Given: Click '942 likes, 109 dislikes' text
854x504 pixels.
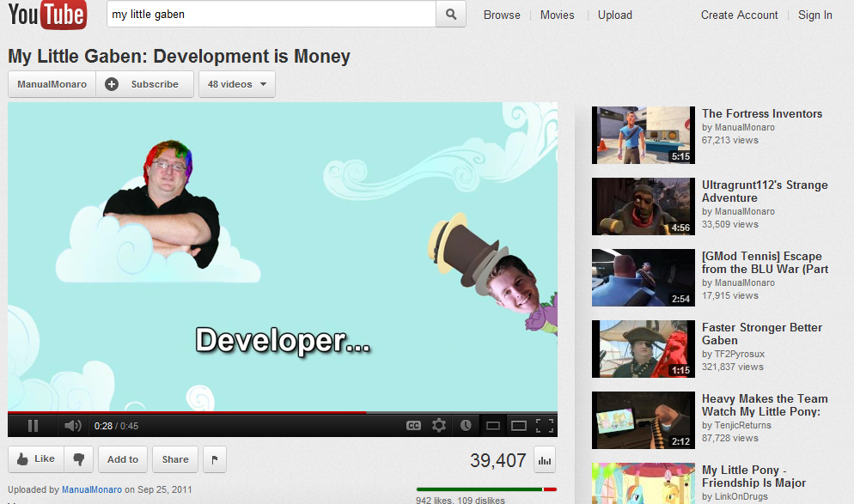Looking at the screenshot, I should click(461, 500).
